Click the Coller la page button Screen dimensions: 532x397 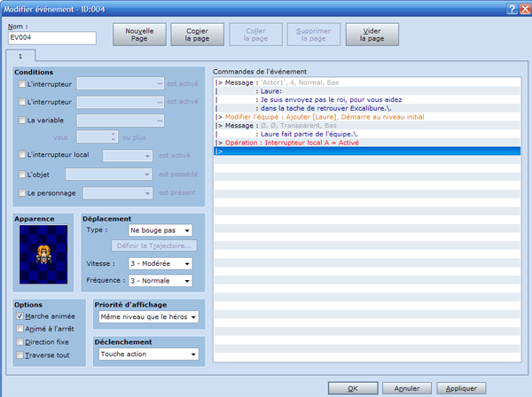pyautogui.click(x=255, y=35)
